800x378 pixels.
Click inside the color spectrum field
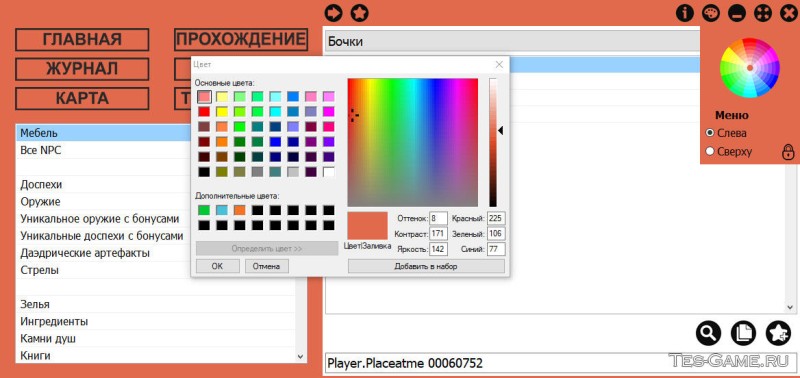[x=413, y=142]
